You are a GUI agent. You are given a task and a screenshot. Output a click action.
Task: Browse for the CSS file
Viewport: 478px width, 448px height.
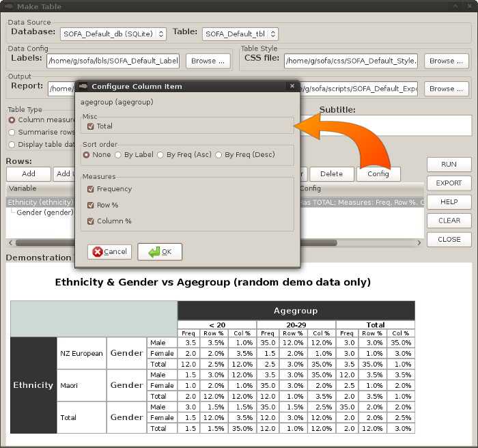click(447, 61)
